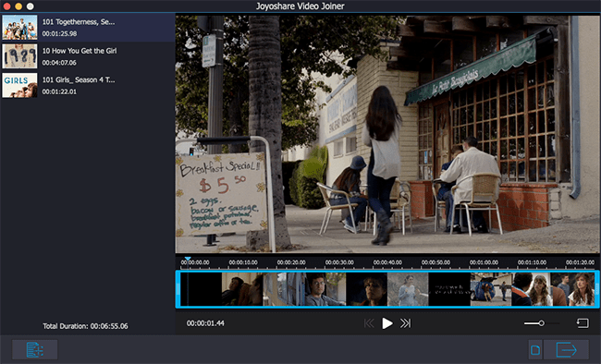601x364 pixels.
Task: Click the video preview area
Action: click(x=387, y=134)
